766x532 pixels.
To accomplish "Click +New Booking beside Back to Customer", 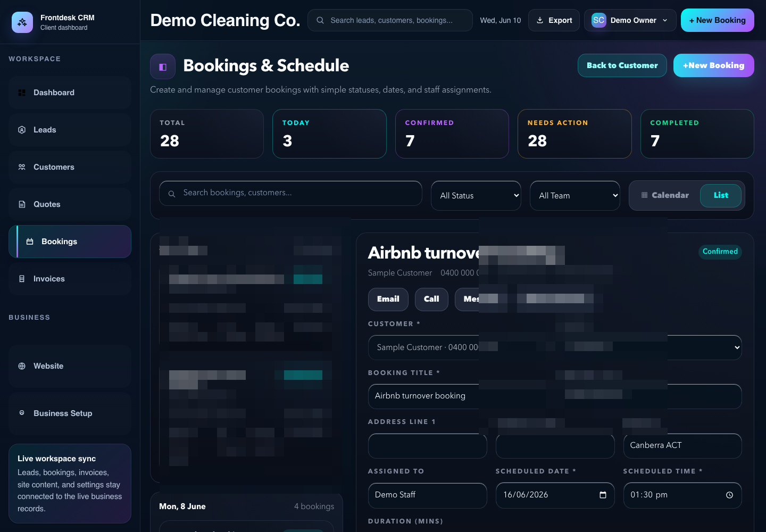I will [714, 65].
